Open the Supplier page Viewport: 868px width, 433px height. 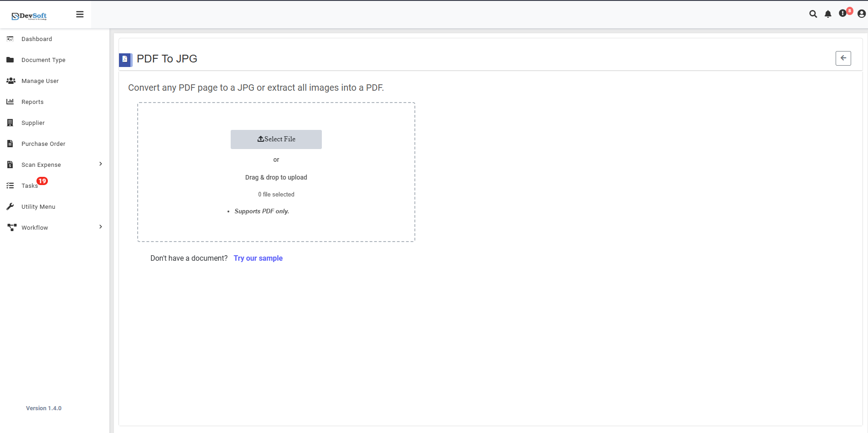33,123
